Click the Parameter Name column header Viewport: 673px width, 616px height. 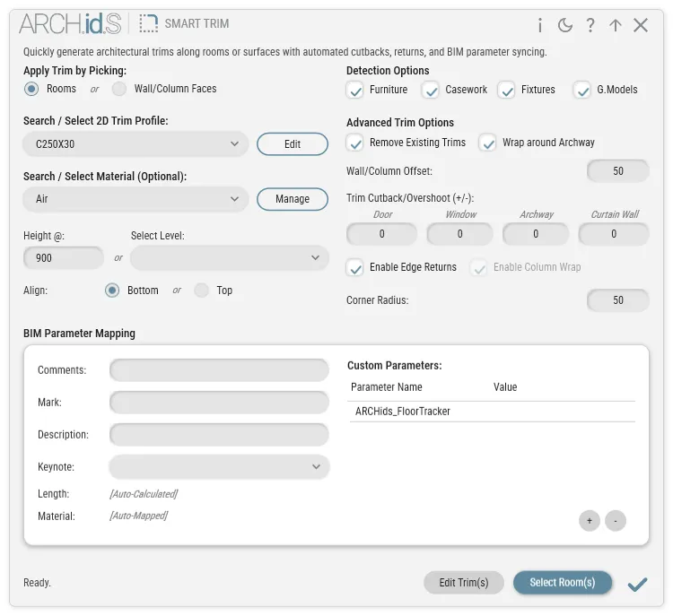tap(386, 387)
